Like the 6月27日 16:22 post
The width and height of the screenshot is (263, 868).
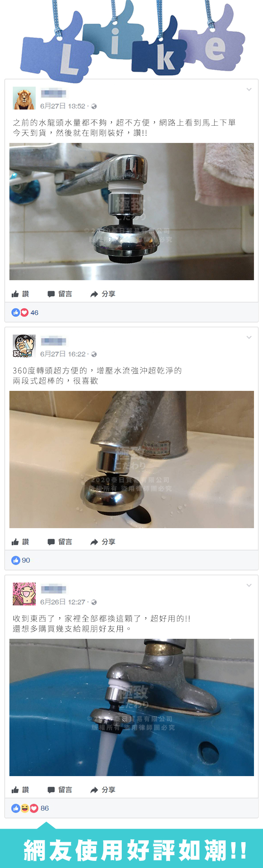click(x=20, y=542)
